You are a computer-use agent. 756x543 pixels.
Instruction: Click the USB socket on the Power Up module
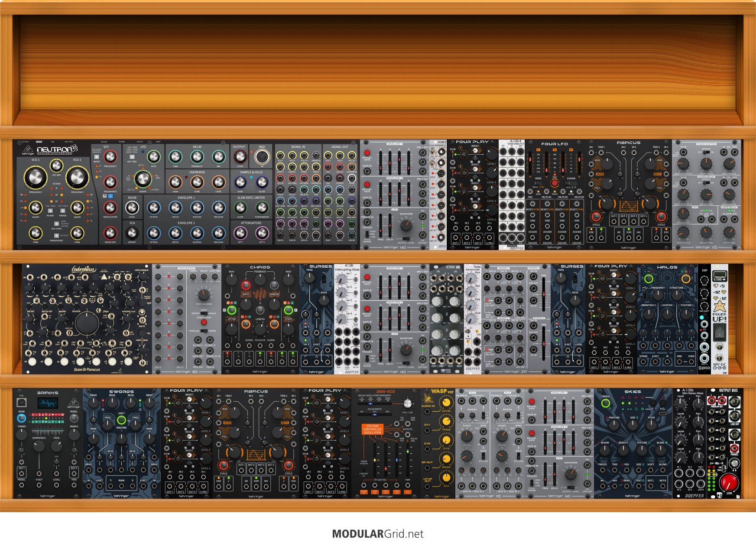click(720, 274)
